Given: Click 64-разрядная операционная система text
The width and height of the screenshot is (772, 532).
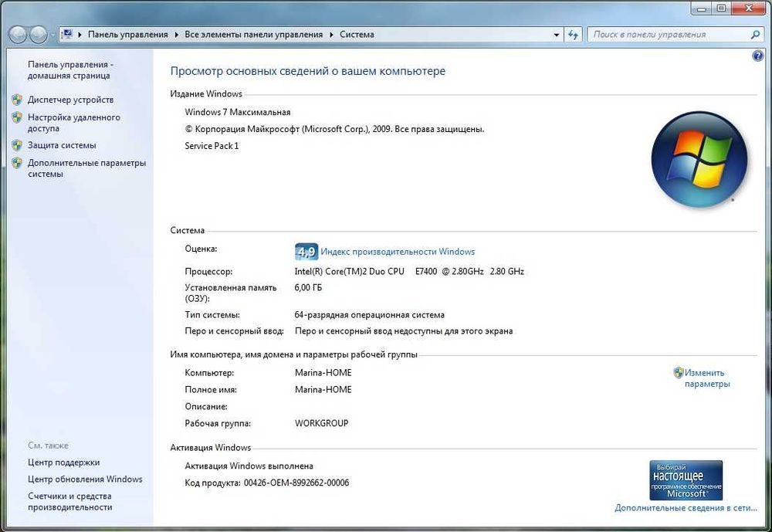Looking at the screenshot, I should point(369,315).
